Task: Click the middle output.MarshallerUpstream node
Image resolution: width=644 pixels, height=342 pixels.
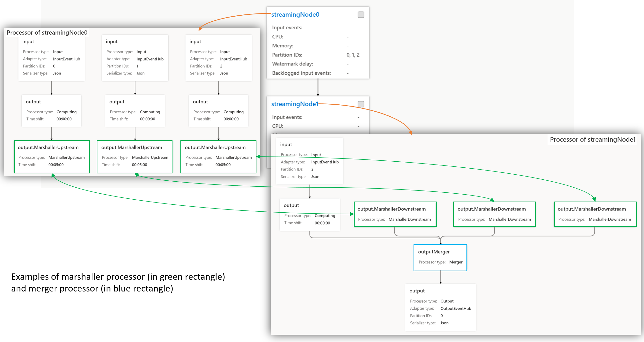Action: click(x=135, y=157)
